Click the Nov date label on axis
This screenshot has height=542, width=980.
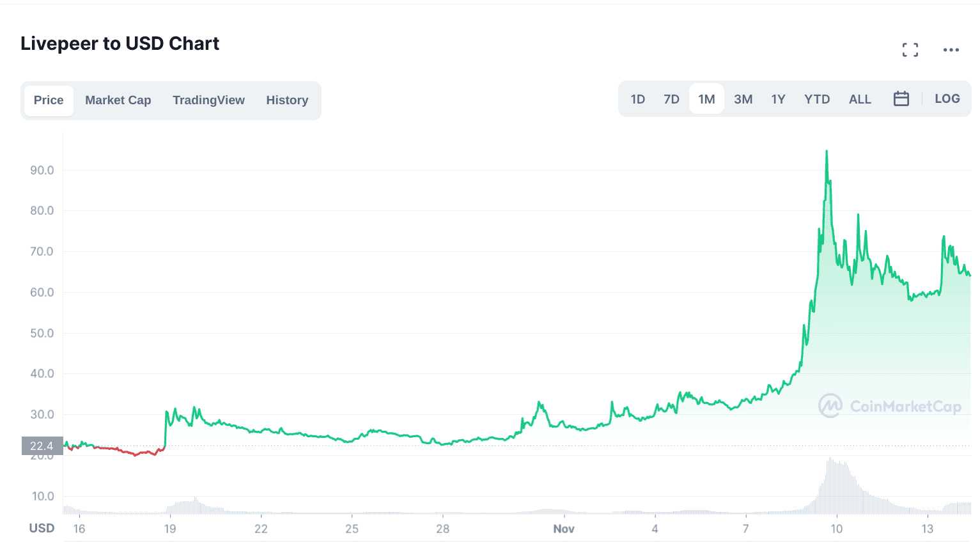click(564, 529)
